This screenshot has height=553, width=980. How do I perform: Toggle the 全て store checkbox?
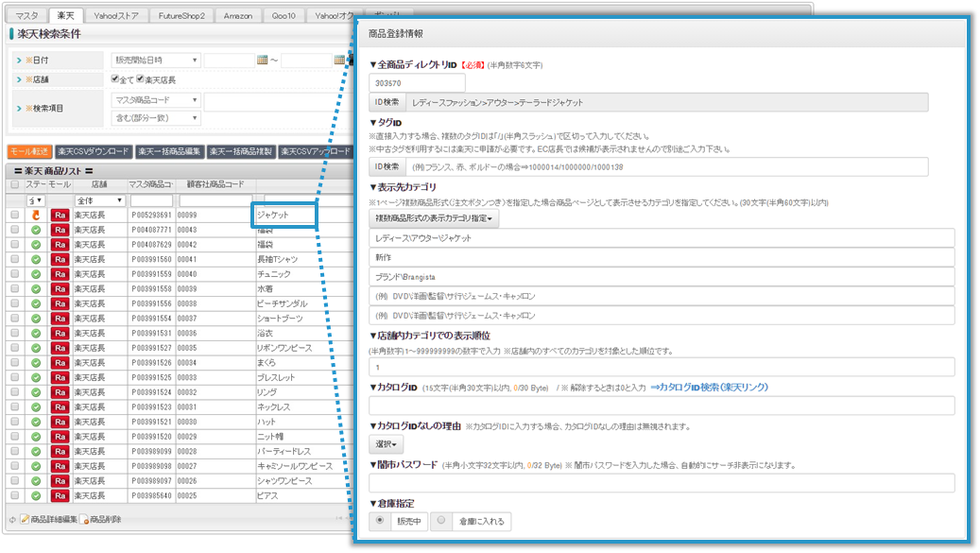click(115, 78)
